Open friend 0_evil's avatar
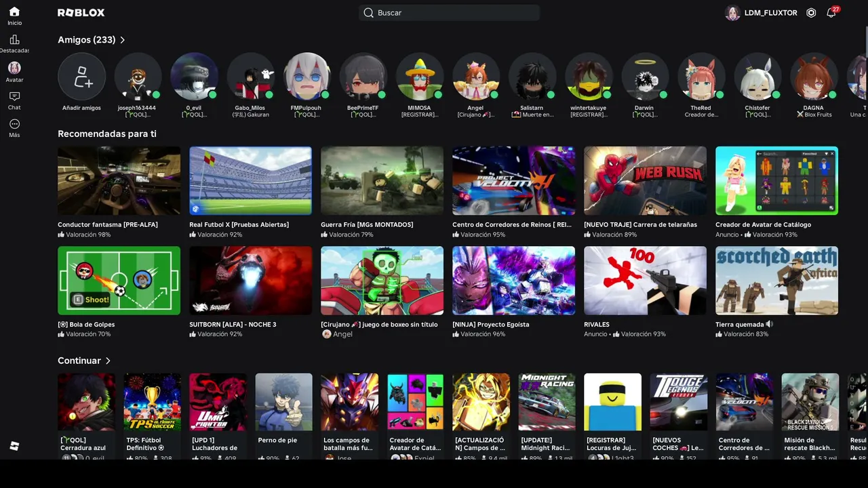The image size is (868, 488). (x=194, y=77)
